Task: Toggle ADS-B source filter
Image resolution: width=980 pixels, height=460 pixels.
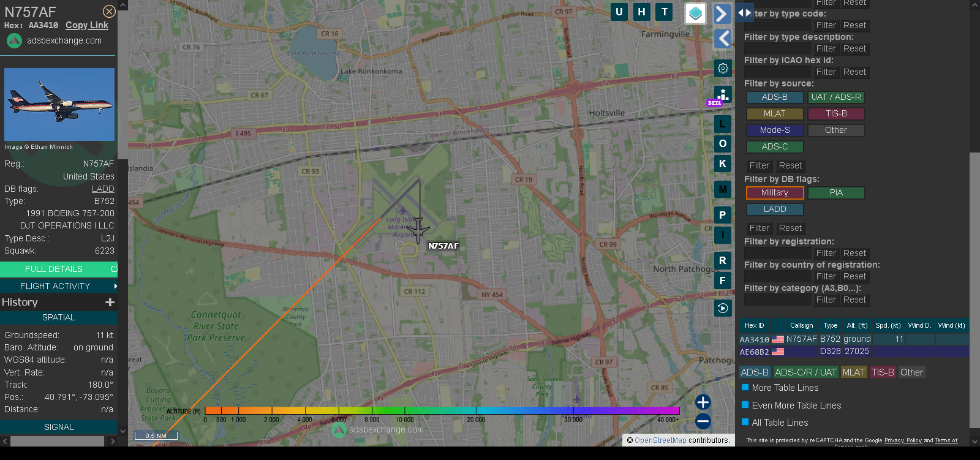Action: [775, 97]
